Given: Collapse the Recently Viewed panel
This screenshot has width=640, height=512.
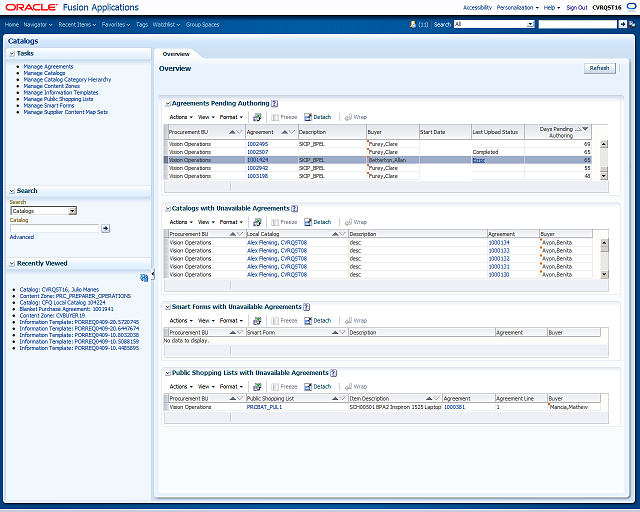Looking at the screenshot, I should [12, 264].
